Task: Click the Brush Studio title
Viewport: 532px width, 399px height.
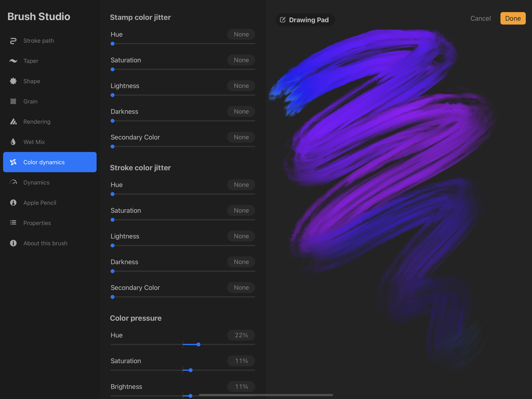Action: (39, 17)
